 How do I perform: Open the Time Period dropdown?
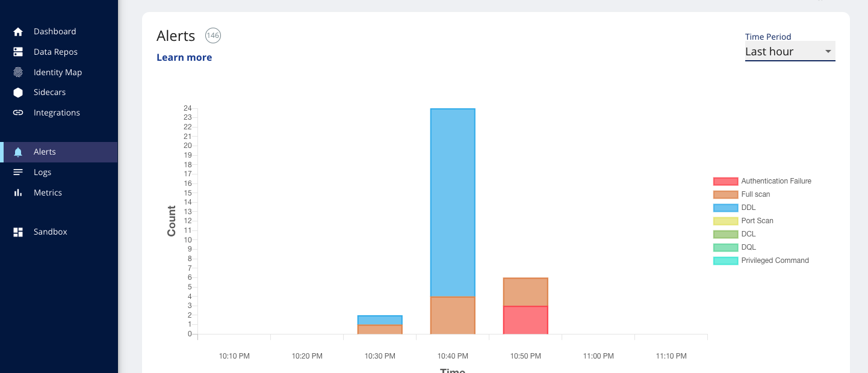click(x=783, y=52)
